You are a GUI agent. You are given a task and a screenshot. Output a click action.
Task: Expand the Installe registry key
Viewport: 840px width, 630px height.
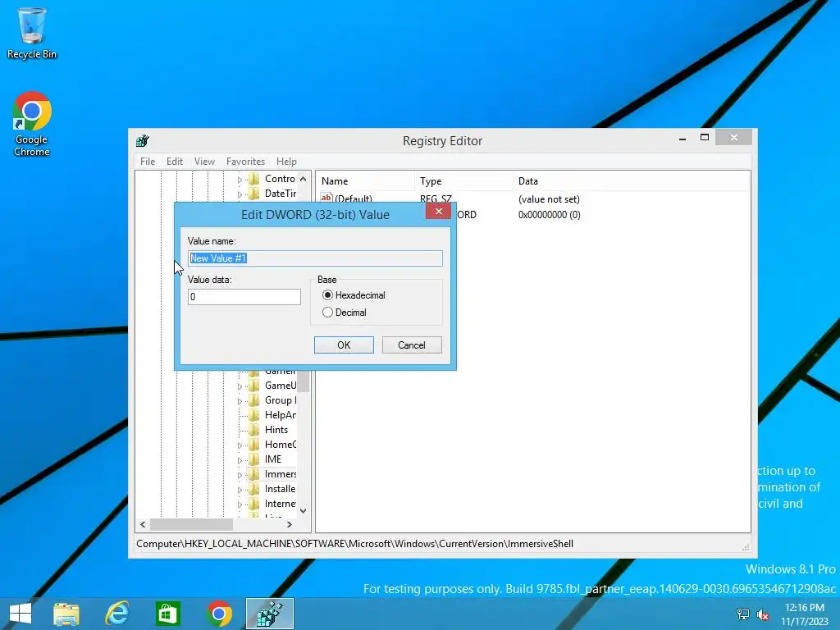[240, 490]
